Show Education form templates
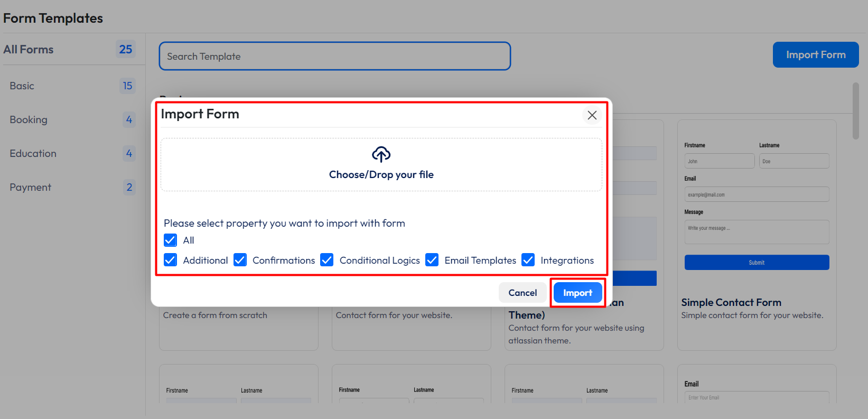The height and width of the screenshot is (419, 868). click(x=33, y=154)
